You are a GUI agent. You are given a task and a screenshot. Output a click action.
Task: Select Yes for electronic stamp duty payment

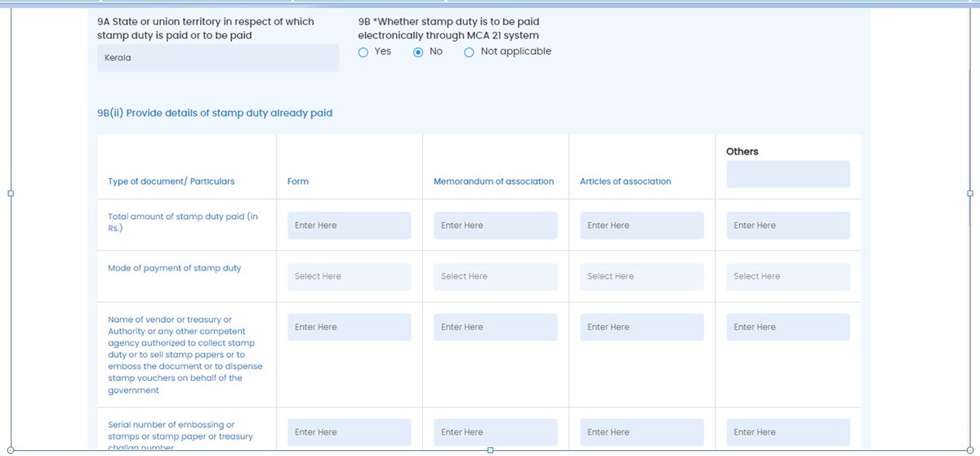point(363,52)
